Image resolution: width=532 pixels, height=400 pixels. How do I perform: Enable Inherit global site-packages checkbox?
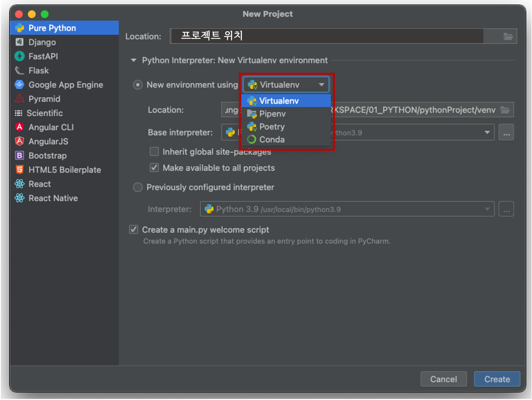click(x=154, y=152)
